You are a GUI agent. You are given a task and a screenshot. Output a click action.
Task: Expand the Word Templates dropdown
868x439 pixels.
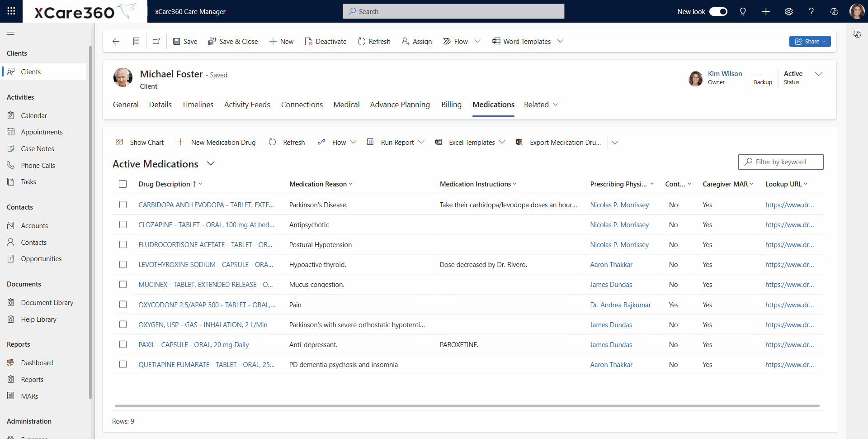[561, 41]
